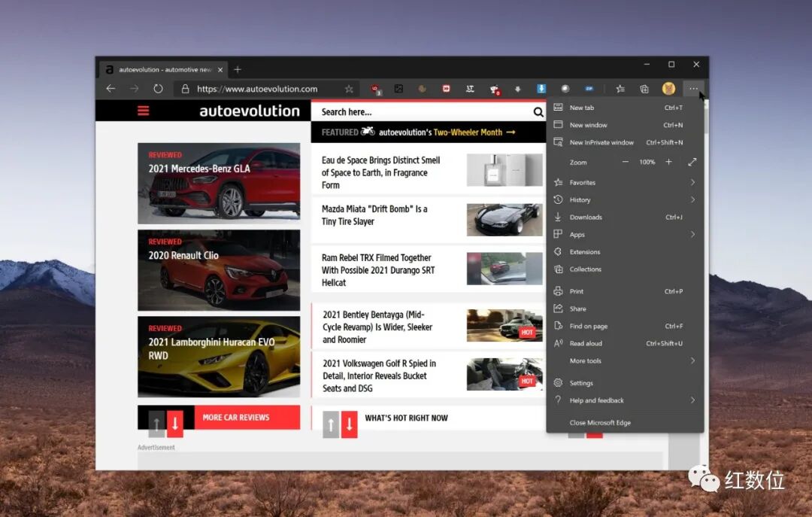Click the gray up arrow beside MORE CAR REVIEWS
The width and height of the screenshot is (812, 517).
[157, 424]
